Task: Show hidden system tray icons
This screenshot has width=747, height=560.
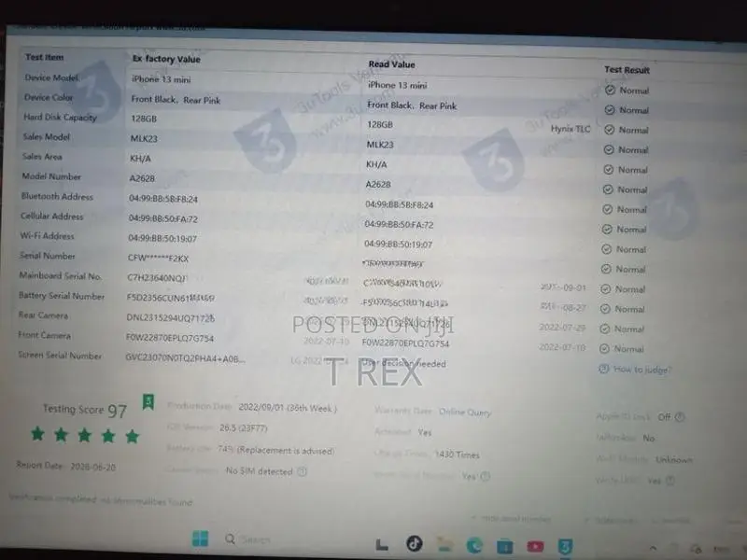Action: [x=653, y=548]
